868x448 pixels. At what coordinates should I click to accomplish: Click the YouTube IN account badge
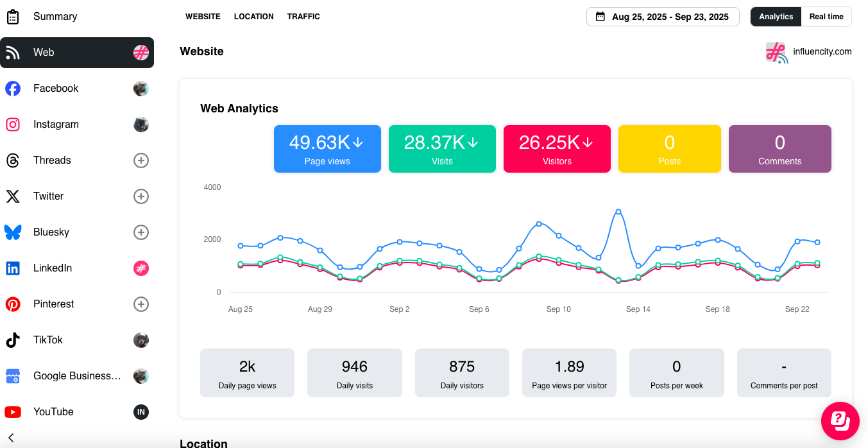tap(141, 412)
